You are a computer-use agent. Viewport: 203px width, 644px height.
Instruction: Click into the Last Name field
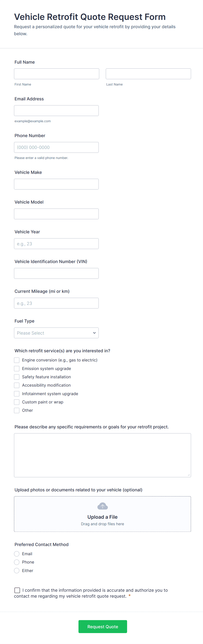148,74
